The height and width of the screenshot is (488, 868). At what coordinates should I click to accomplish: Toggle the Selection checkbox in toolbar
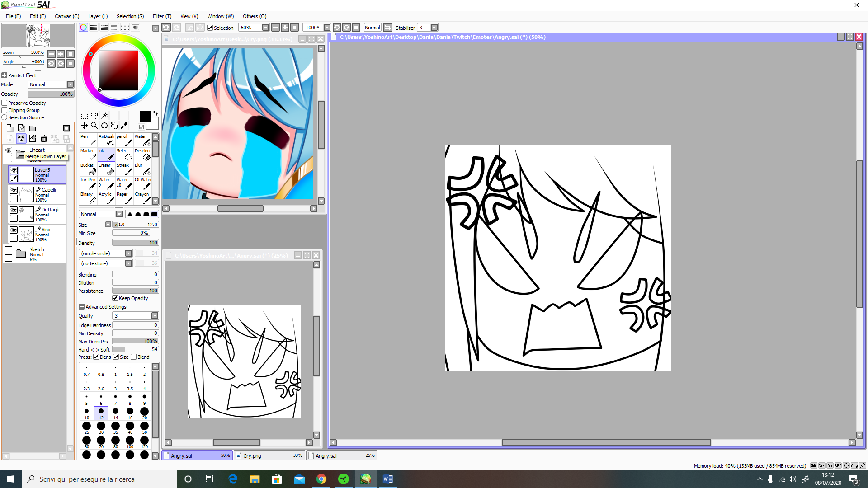(x=210, y=28)
